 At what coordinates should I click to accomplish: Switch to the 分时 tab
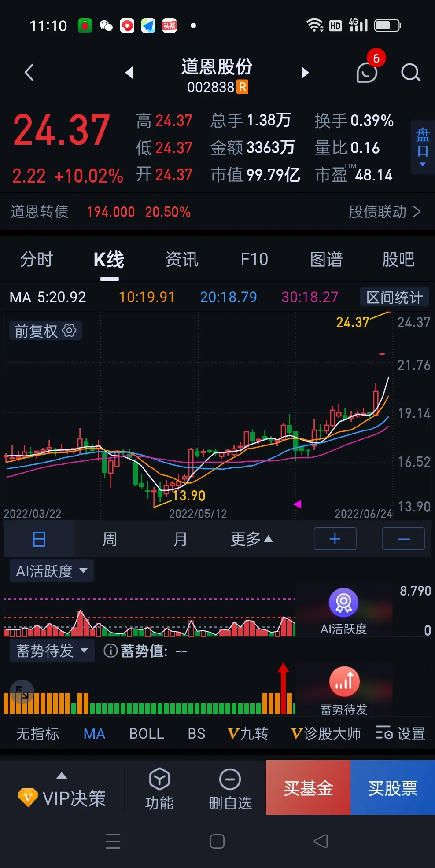pyautogui.click(x=37, y=259)
